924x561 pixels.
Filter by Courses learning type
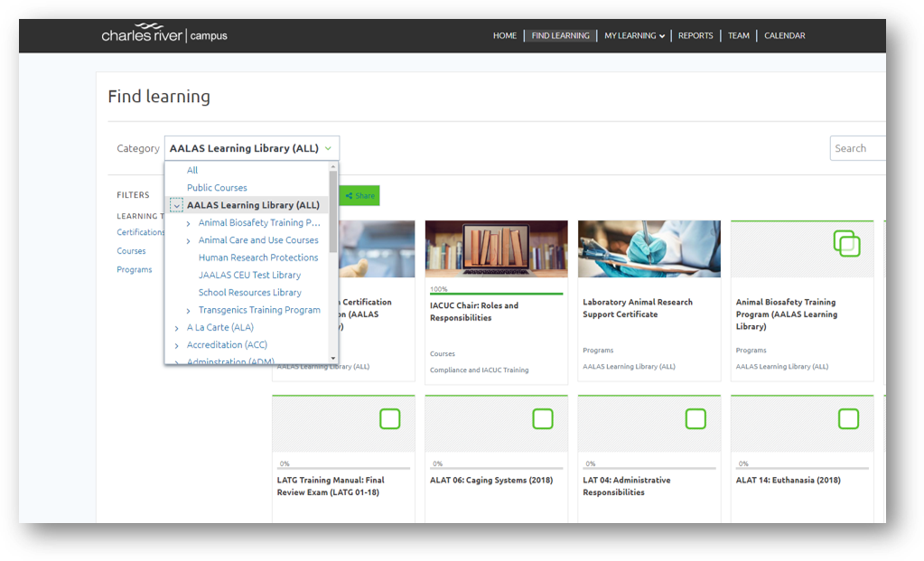click(131, 251)
